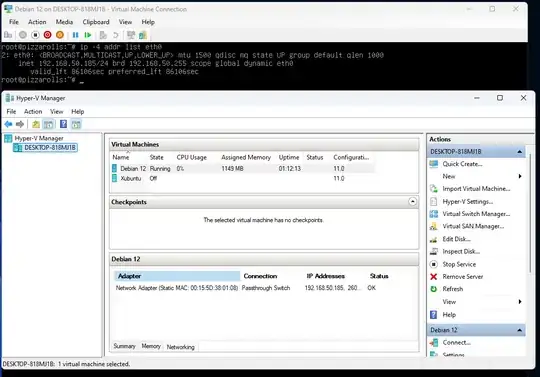540x377 pixels.
Task: Click the Actions pane vertical scrollbar
Action: click(530, 213)
